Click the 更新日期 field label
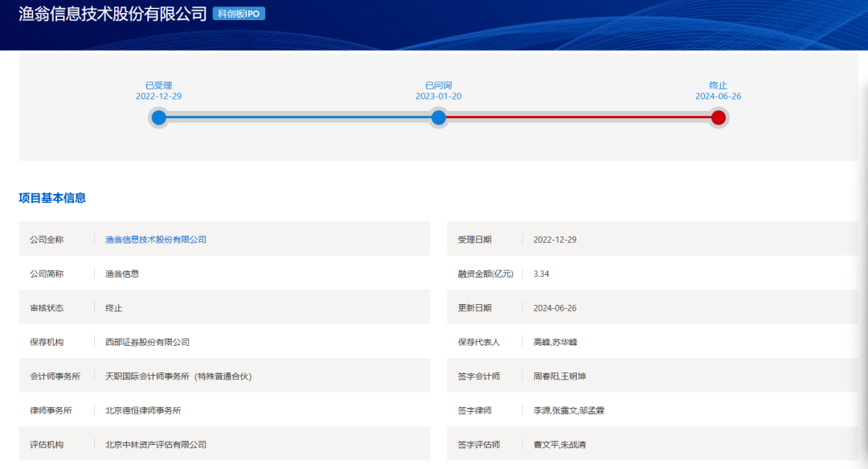This screenshot has height=469, width=868. [474, 308]
